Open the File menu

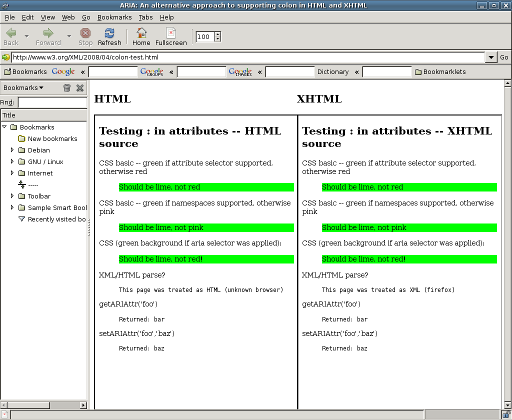pos(10,17)
